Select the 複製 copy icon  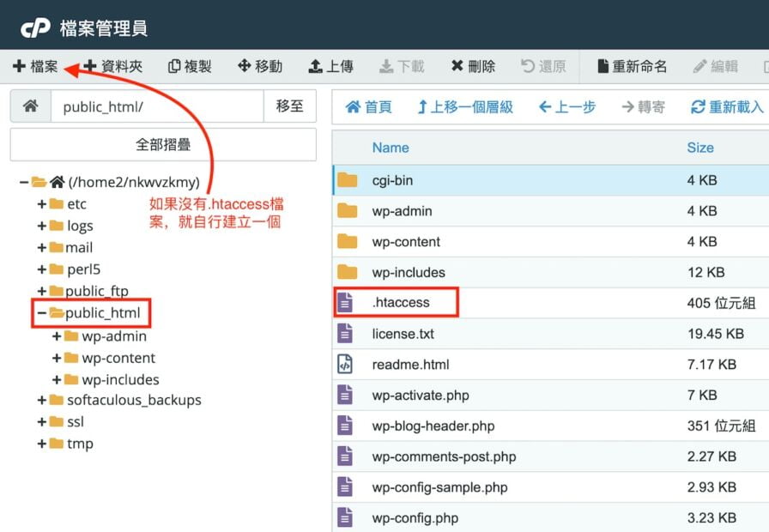tap(190, 64)
